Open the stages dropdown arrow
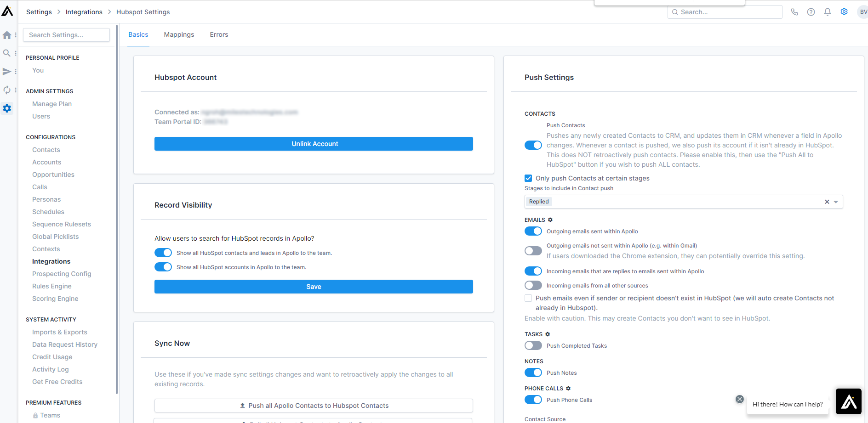 [x=836, y=202]
